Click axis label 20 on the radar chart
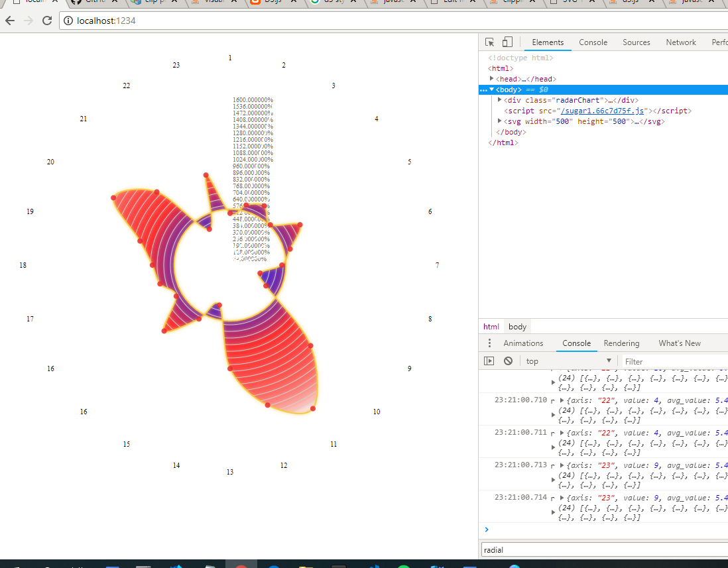The height and width of the screenshot is (568, 728). pyautogui.click(x=50, y=162)
